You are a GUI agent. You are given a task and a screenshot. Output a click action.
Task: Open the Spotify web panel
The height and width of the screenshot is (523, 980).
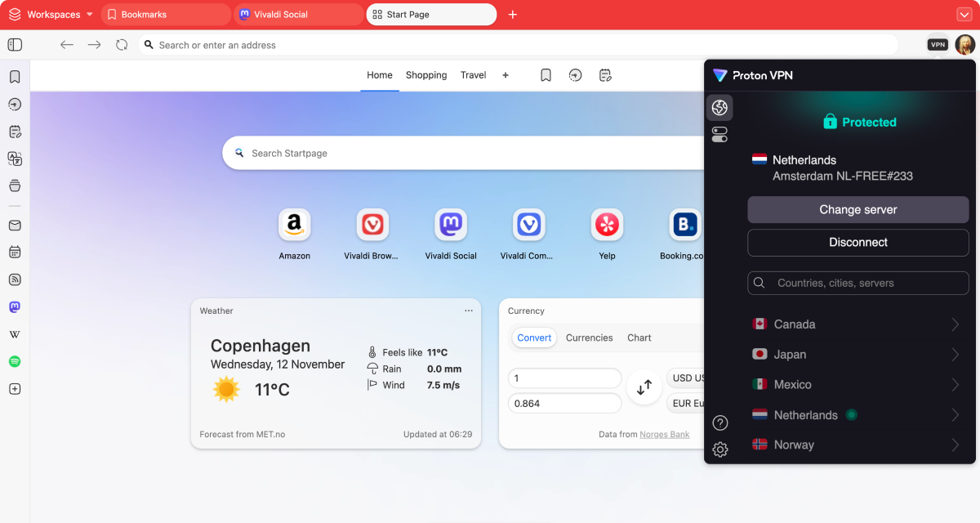pyautogui.click(x=15, y=360)
